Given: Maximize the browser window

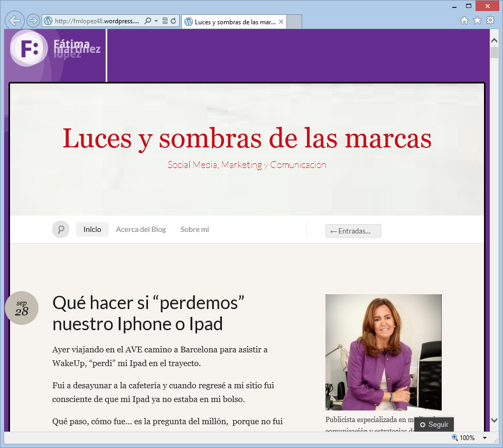Looking at the screenshot, I should (x=469, y=6).
